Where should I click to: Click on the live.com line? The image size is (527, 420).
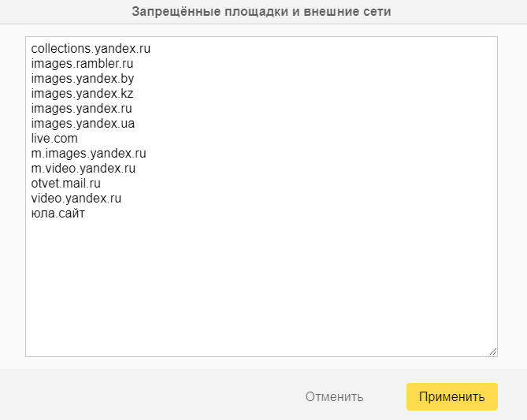[x=54, y=139]
